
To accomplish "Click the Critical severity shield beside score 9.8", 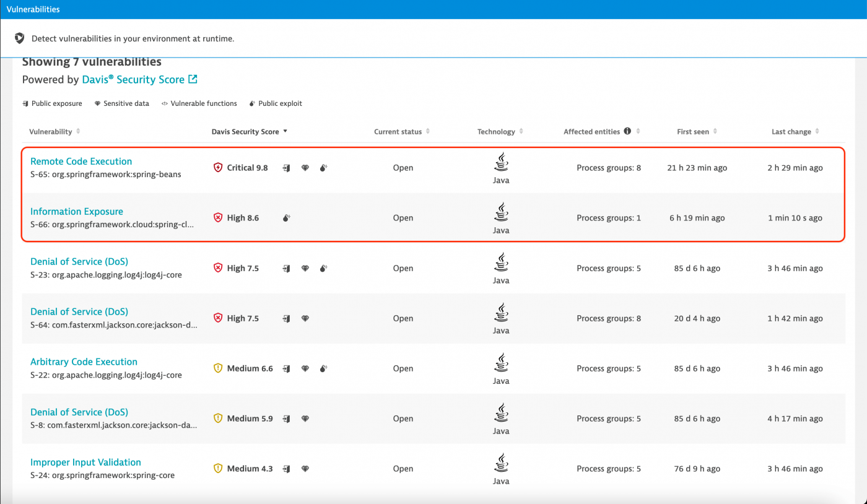I will click(x=217, y=167).
